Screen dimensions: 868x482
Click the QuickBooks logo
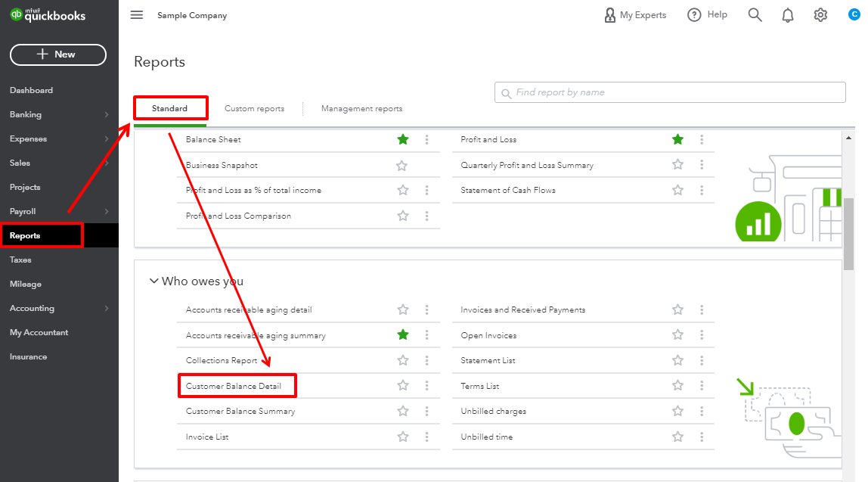tap(48, 15)
